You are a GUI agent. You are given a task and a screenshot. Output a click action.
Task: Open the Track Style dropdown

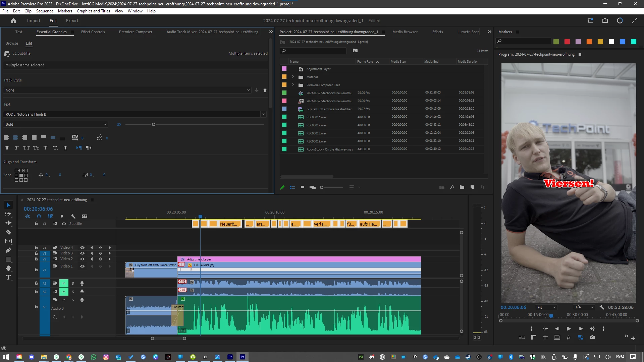[x=127, y=90]
